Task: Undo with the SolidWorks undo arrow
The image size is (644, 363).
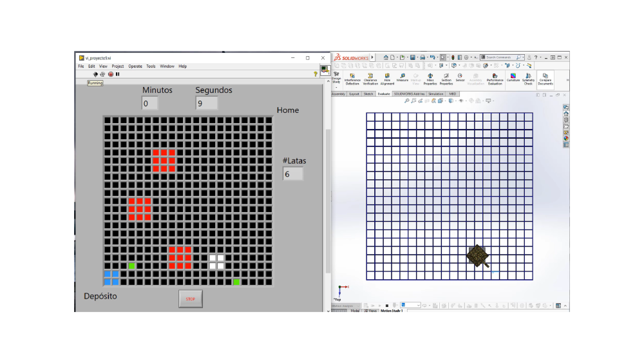Action: click(433, 57)
